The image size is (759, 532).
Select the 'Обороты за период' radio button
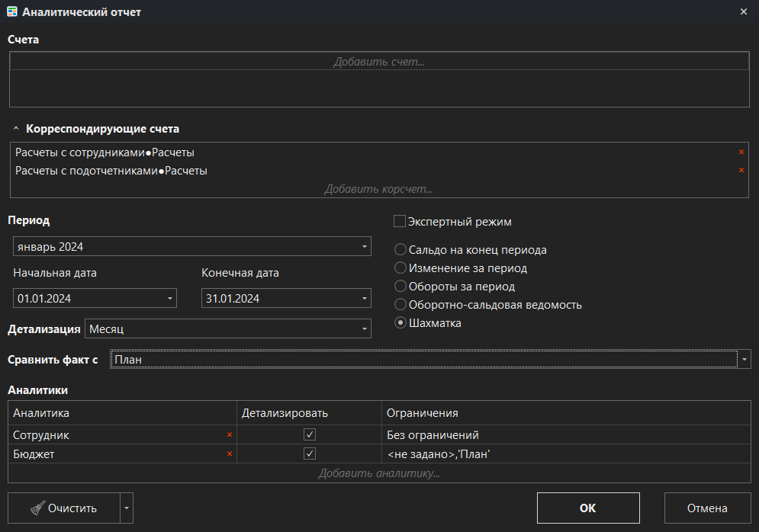pos(400,286)
